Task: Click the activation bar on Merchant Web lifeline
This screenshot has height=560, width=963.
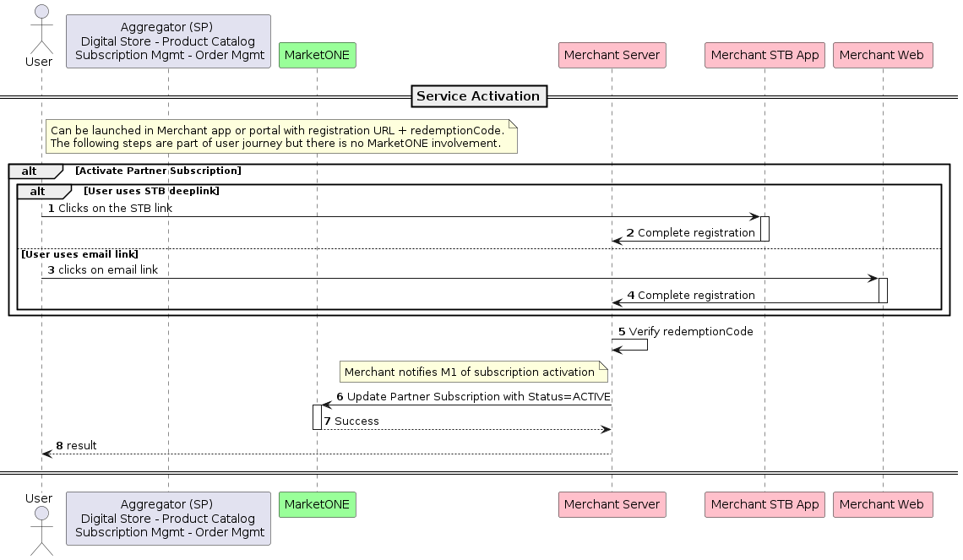Action: [883, 291]
